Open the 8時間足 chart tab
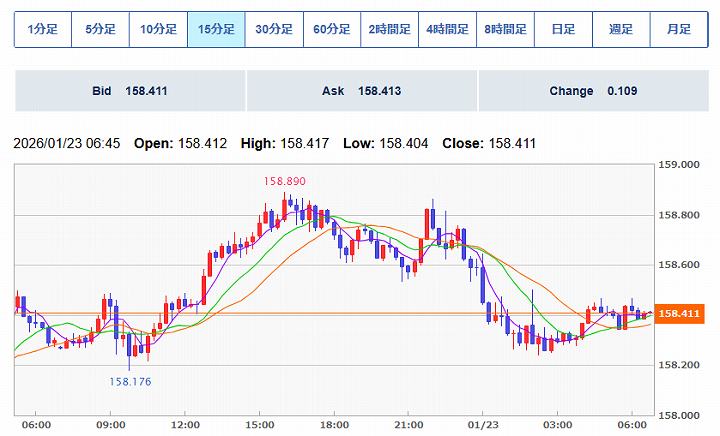The image size is (720, 436). pos(505,30)
